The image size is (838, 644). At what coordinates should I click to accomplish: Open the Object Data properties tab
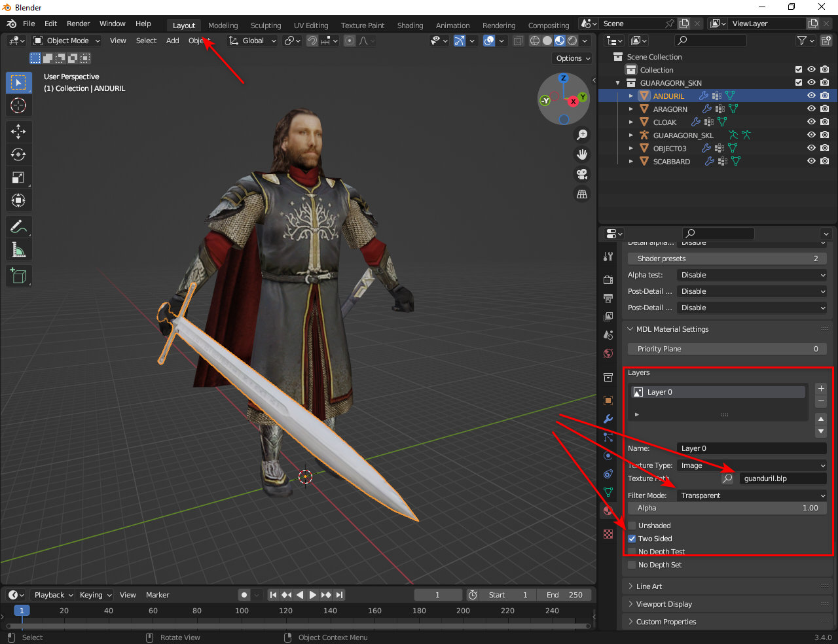click(608, 492)
